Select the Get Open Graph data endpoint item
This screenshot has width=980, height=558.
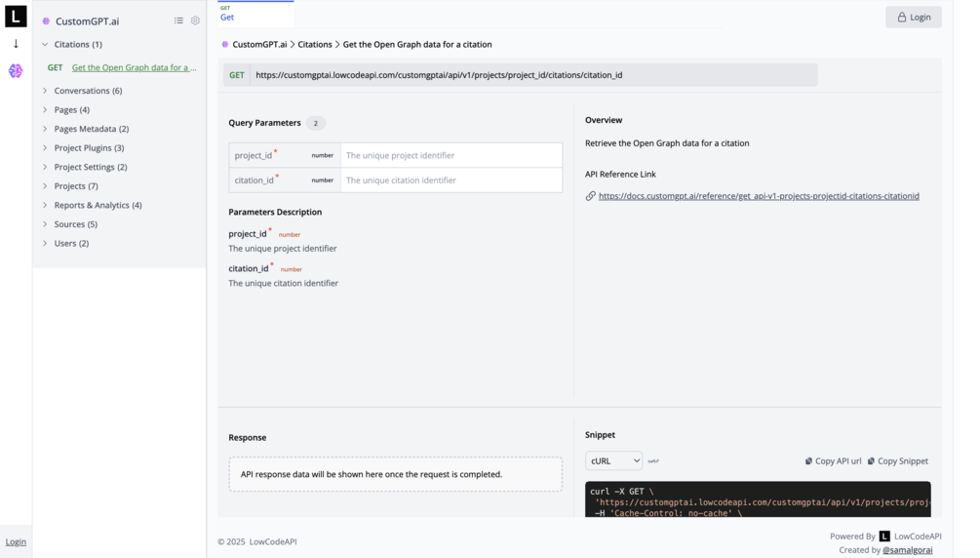click(134, 67)
